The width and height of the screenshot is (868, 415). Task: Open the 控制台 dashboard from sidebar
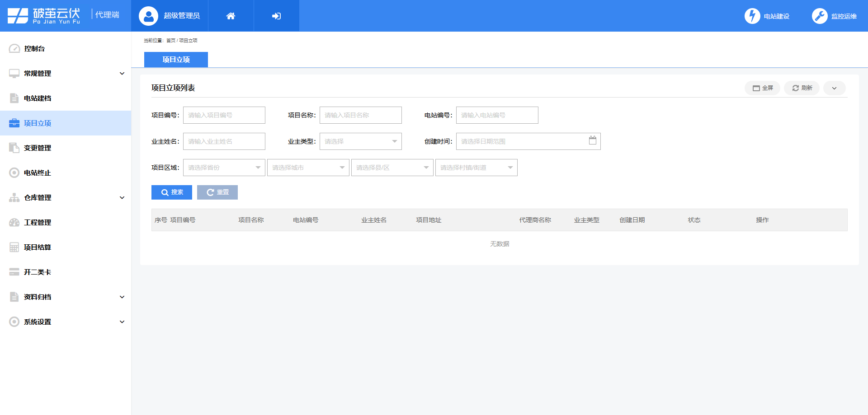pos(34,49)
